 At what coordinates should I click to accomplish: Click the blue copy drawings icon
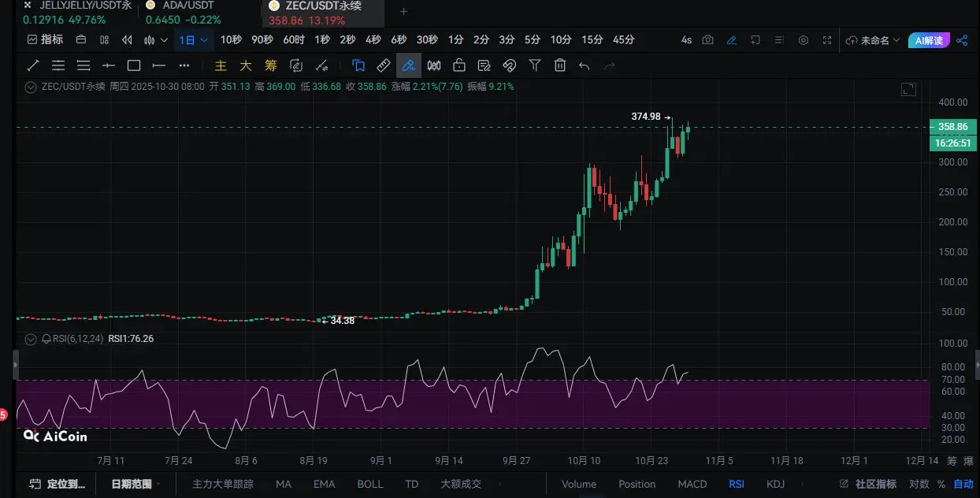[x=358, y=65]
